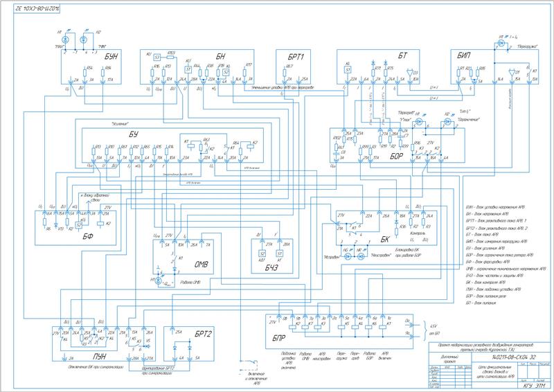The height and width of the screenshot is (392, 554).
Task: Select the "45V от БП" supply label
Action: click(x=434, y=330)
